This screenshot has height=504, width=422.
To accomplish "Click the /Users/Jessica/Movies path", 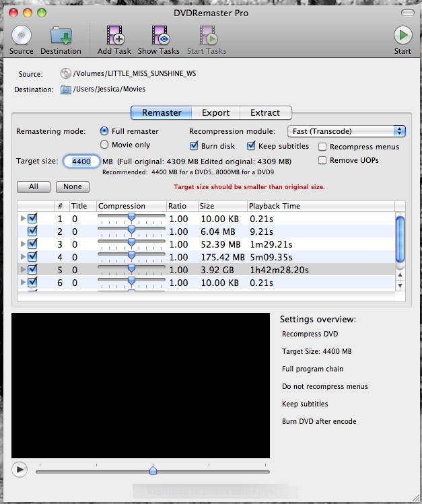I will [109, 89].
